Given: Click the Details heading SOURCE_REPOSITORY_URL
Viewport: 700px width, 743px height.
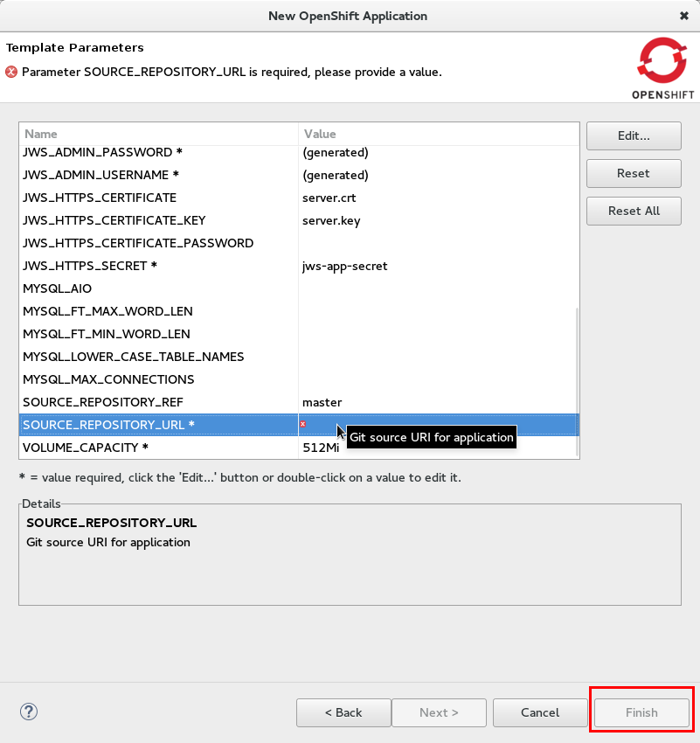Looking at the screenshot, I should pyautogui.click(x=111, y=523).
